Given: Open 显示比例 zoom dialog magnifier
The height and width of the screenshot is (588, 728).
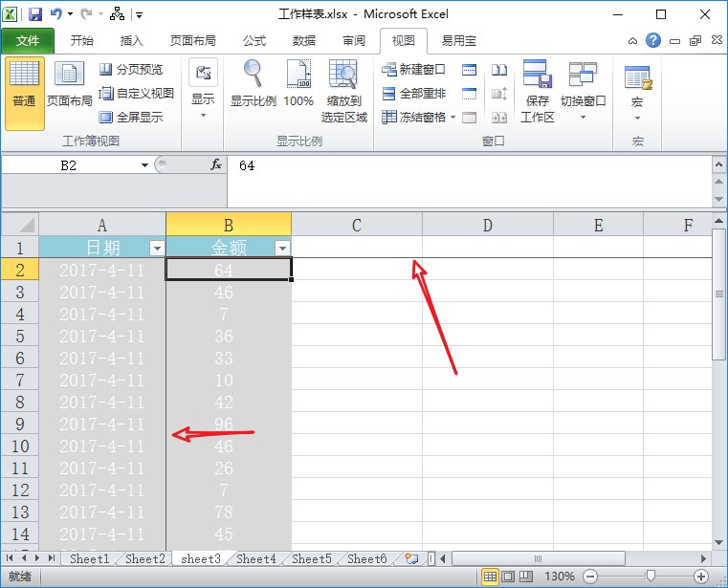Looking at the screenshot, I should [x=254, y=84].
